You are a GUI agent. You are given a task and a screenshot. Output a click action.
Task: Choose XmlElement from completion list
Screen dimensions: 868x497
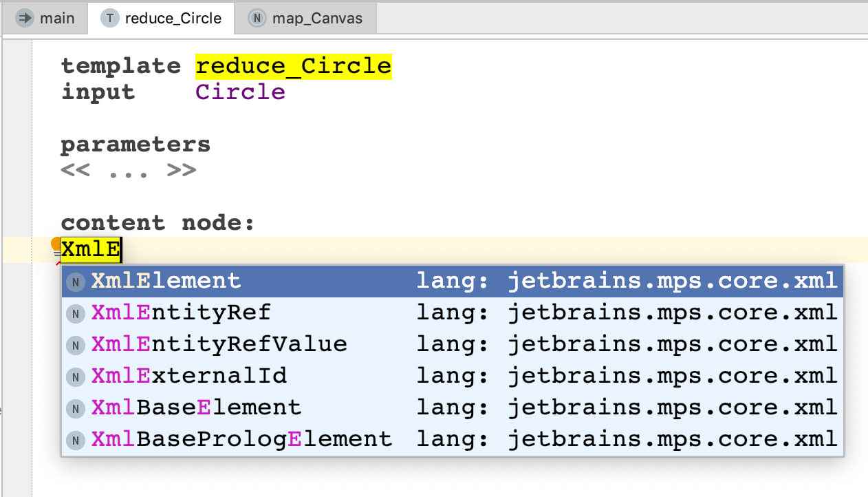[453, 281]
